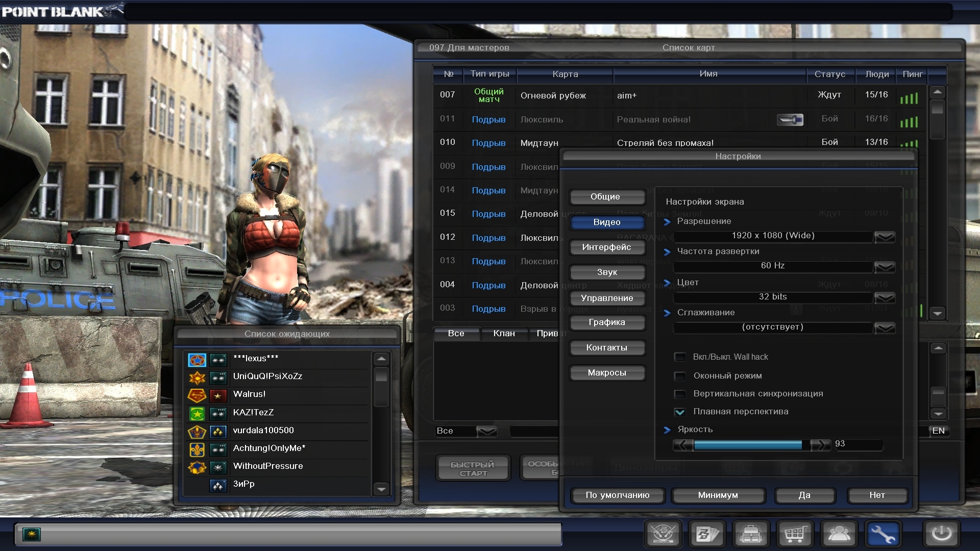This screenshot has width=980, height=551.
Task: Open the Сглаживание anti-aliasing dropdown
Action: pos(885,327)
